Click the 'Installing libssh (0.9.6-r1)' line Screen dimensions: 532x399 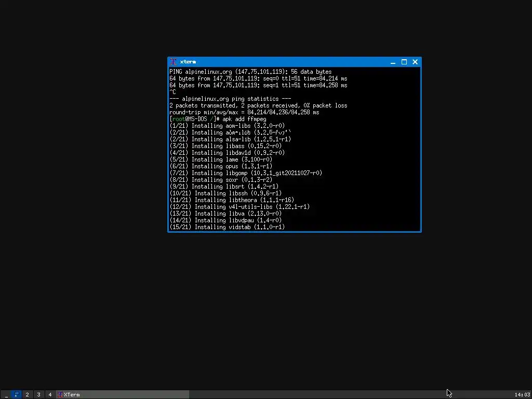click(225, 193)
